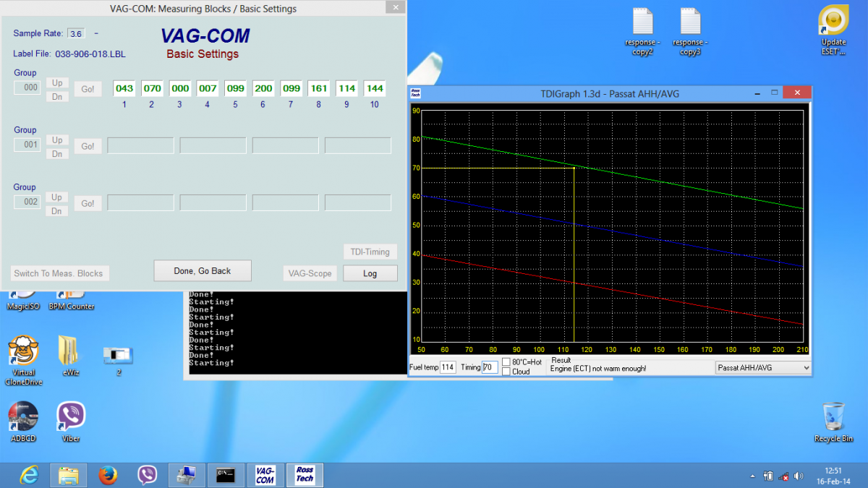This screenshot has width=868, height=488.
Task: Click the Log button in VAG-COM
Action: pos(370,273)
